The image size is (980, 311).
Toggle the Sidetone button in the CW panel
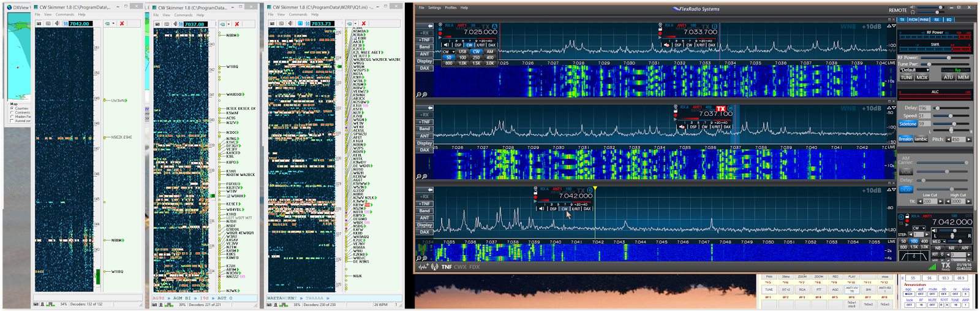(908, 124)
